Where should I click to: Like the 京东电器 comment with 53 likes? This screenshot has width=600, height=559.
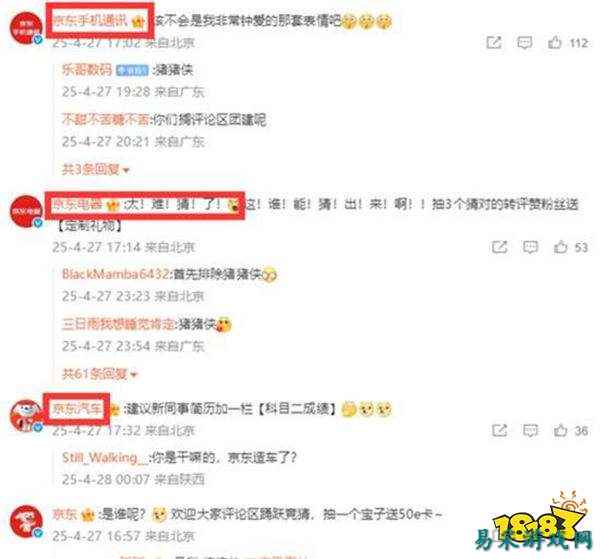point(561,247)
